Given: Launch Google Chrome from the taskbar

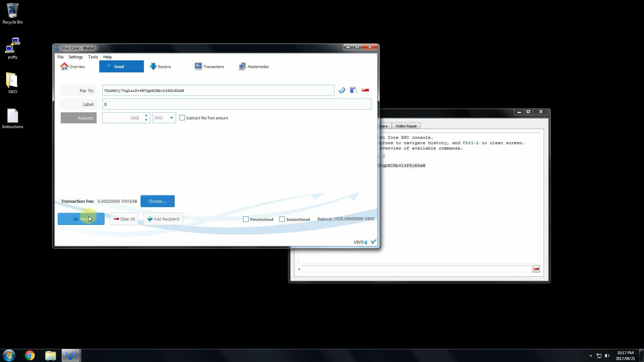Looking at the screenshot, I should 30,355.
